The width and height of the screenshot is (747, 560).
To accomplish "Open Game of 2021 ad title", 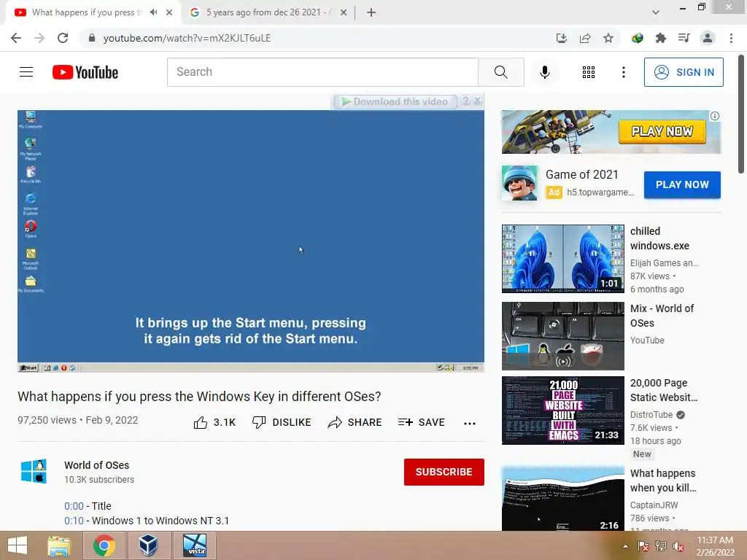I will tap(581, 175).
